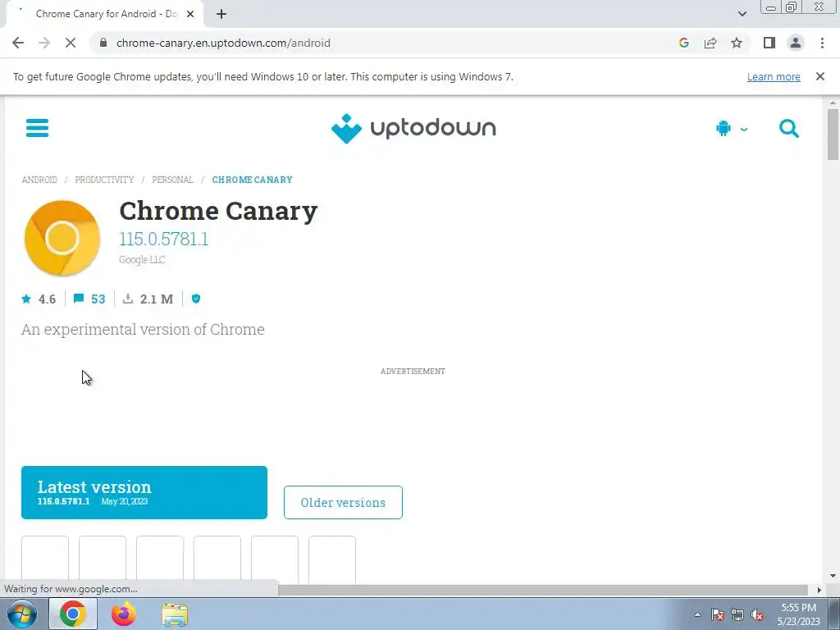Show hidden system tray icons arrow

[x=697, y=614]
